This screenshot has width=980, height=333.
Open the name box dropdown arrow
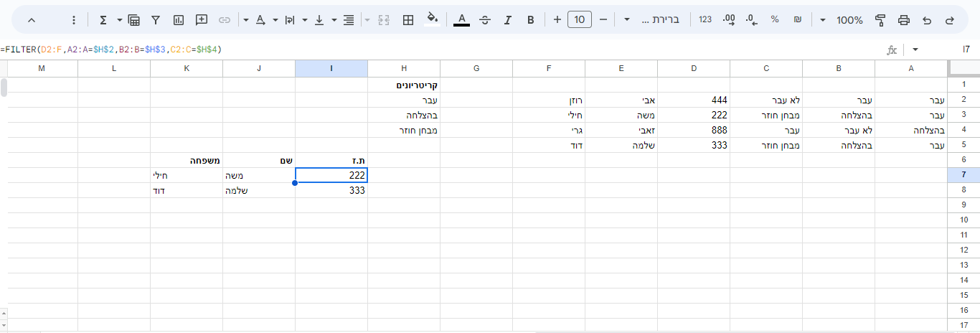(x=915, y=50)
